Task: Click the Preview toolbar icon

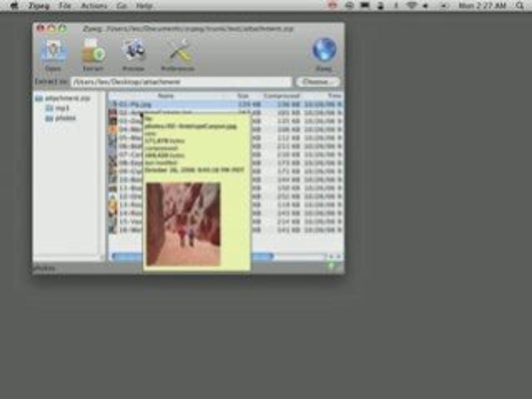Action: tap(134, 54)
